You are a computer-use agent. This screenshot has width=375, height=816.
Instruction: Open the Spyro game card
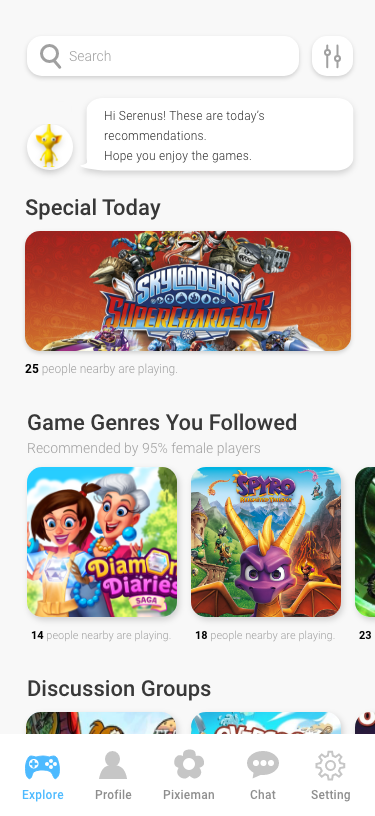tap(266, 542)
